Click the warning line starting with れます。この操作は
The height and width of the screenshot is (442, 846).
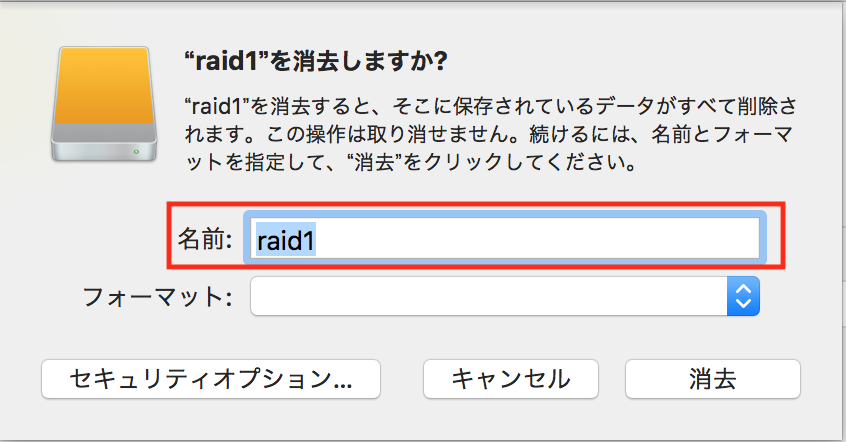tap(489, 134)
